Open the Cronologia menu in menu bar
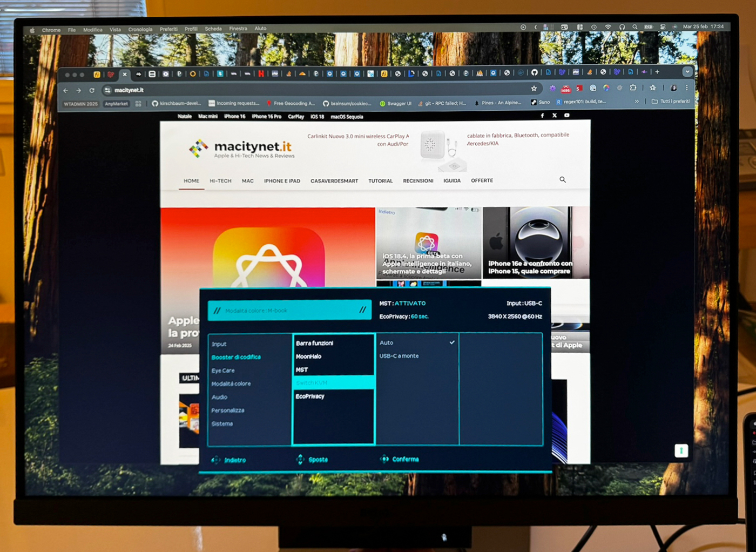Screen dimensions: 756x552 [x=140, y=30]
